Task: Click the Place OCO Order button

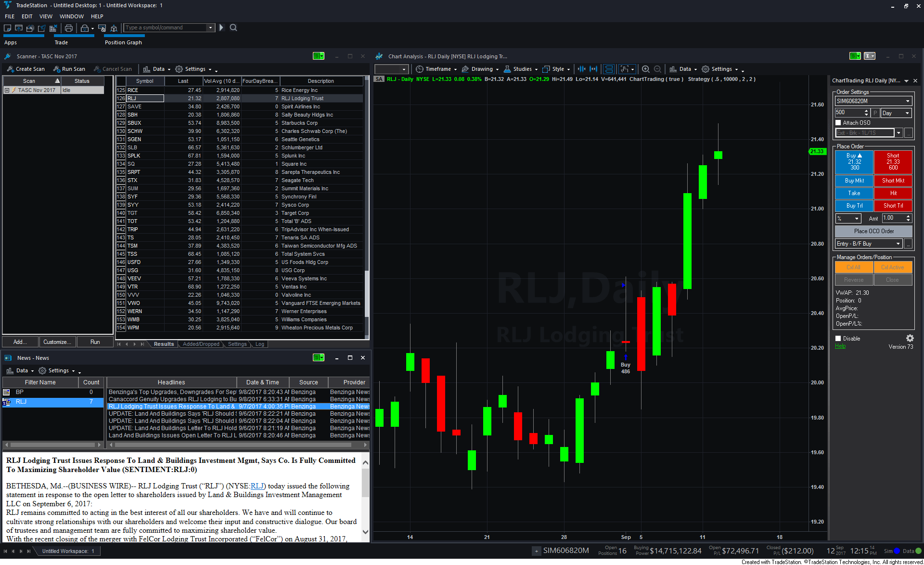Action: coord(874,231)
